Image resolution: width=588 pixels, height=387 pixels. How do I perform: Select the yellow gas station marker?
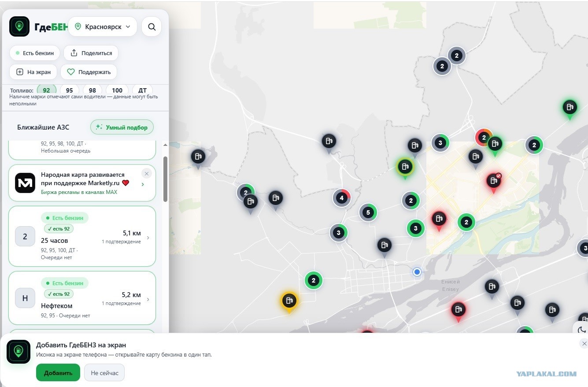coord(289,302)
